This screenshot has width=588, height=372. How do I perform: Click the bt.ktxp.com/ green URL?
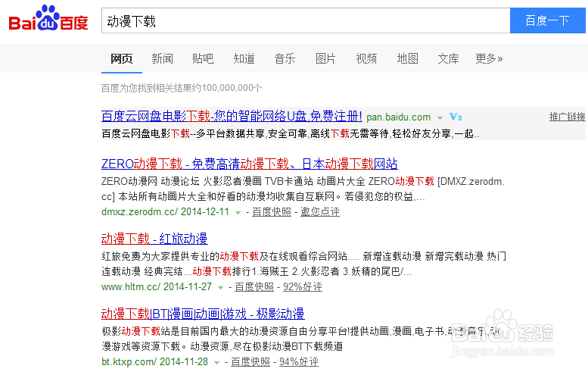(129, 362)
